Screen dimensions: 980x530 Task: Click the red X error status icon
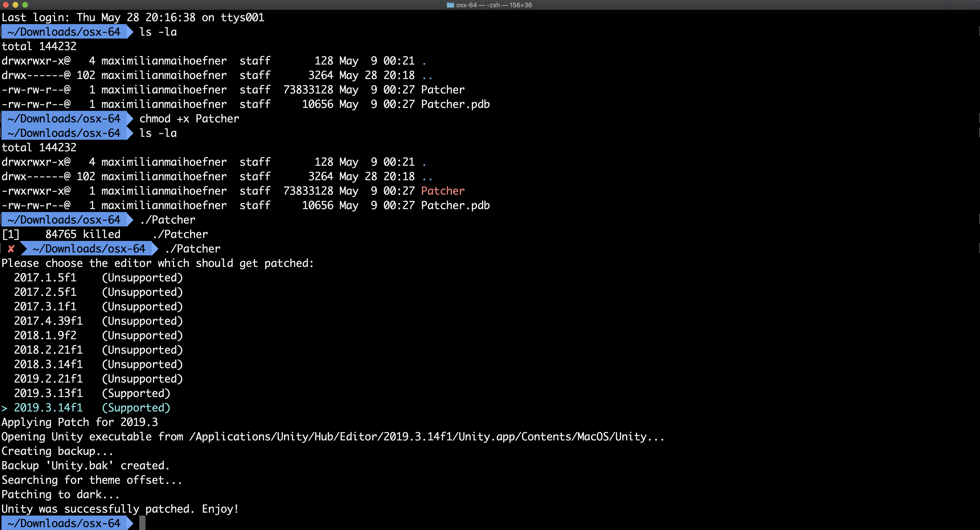click(11, 249)
